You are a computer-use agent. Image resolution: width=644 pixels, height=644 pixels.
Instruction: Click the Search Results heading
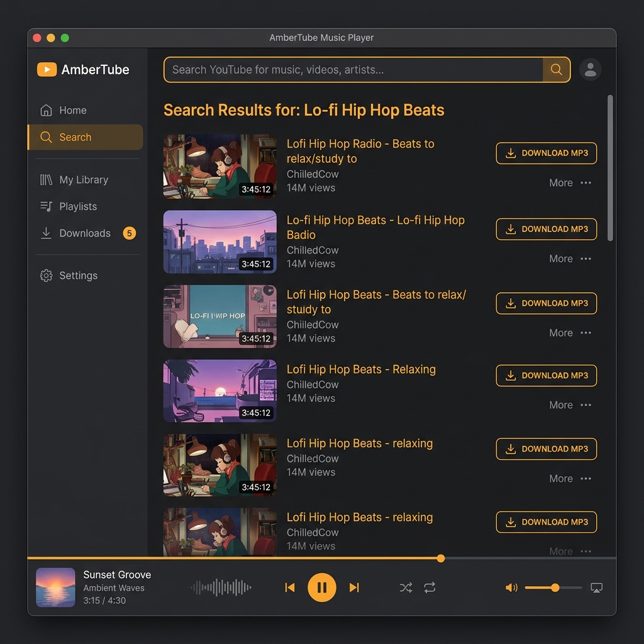coord(304,110)
